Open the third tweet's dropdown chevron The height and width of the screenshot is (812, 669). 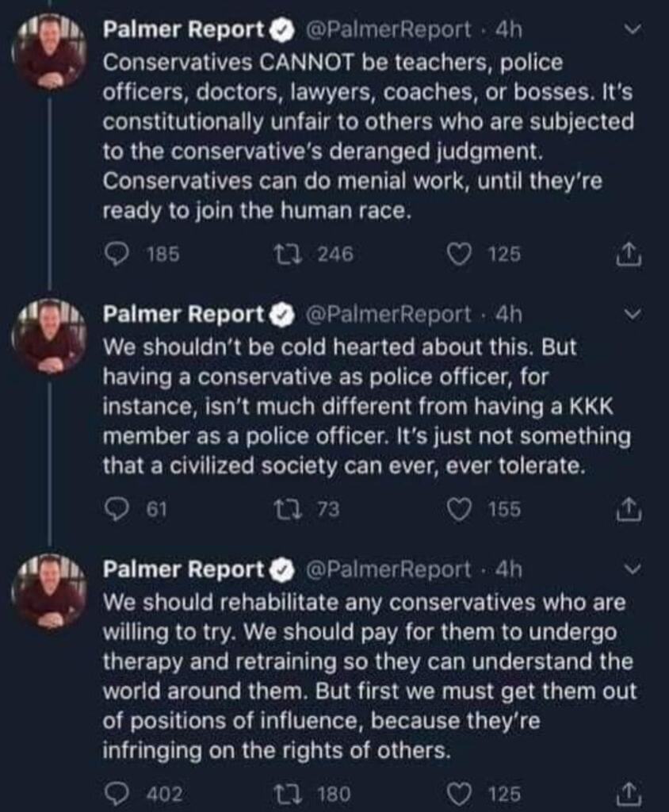(x=632, y=569)
